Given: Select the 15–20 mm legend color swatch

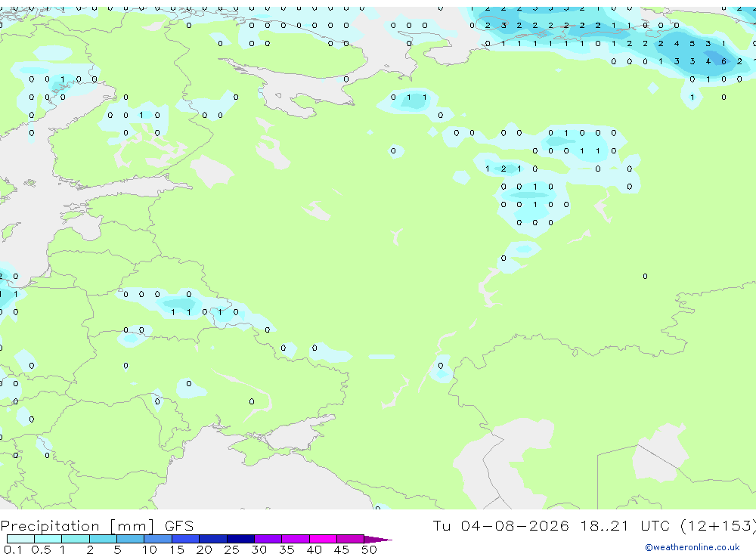Looking at the screenshot, I should 186,539.
